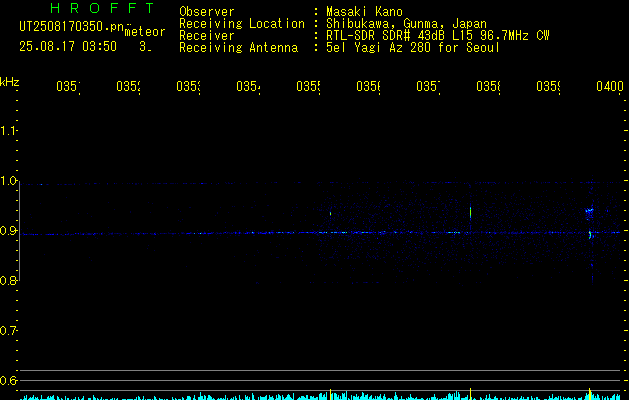This screenshot has width=629, height=400.
Task: Click the 0354 time axis label
Action: coord(248,86)
